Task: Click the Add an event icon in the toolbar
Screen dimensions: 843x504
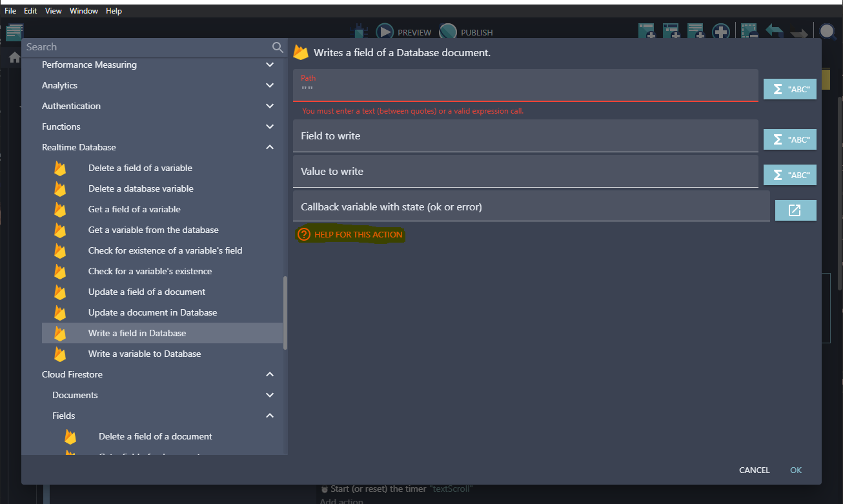Action: click(x=647, y=32)
